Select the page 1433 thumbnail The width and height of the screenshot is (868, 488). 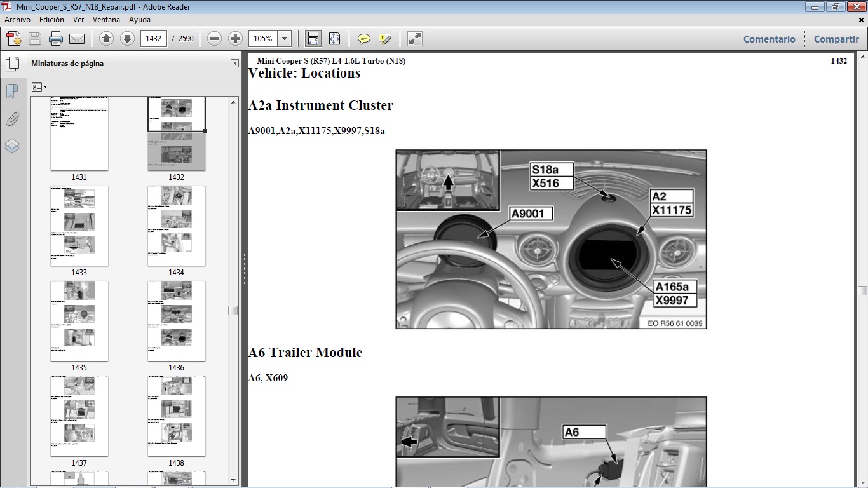pos(79,226)
